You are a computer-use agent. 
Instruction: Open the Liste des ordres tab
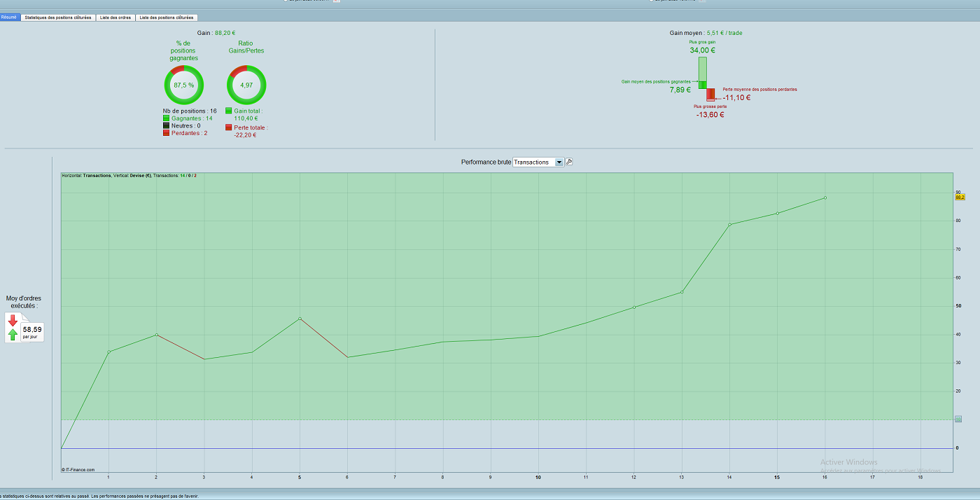click(115, 18)
